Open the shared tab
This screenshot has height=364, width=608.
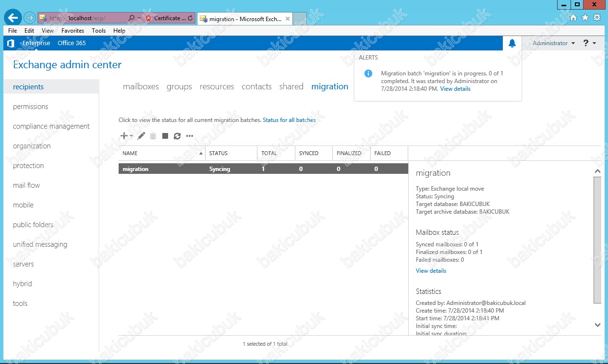291,86
